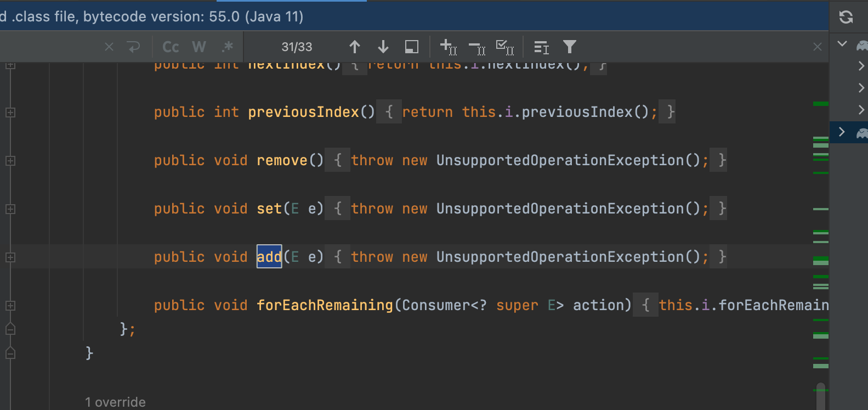Click the new line icon in search field
This screenshot has height=410, width=868.
point(134,47)
